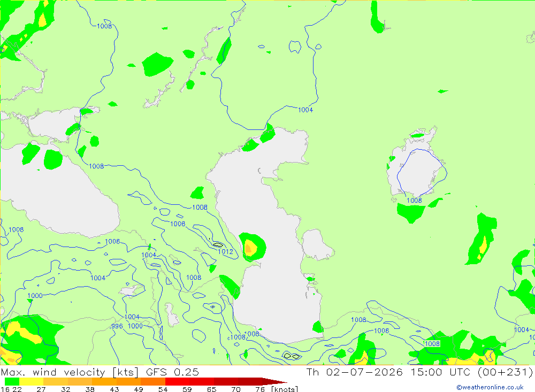Click the 'Max. wind velocity [kts]' title
This screenshot has height=392, width=535.
click(70, 372)
